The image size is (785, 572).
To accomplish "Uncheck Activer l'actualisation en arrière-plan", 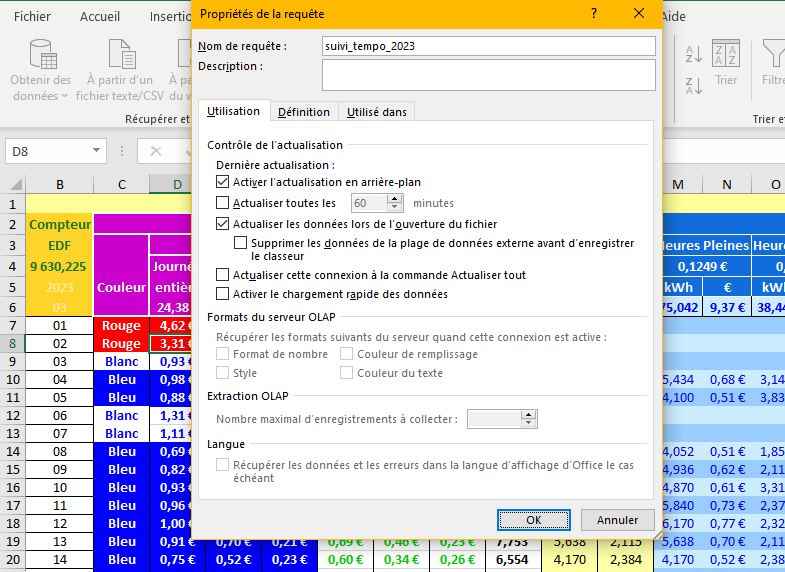I will (x=223, y=182).
